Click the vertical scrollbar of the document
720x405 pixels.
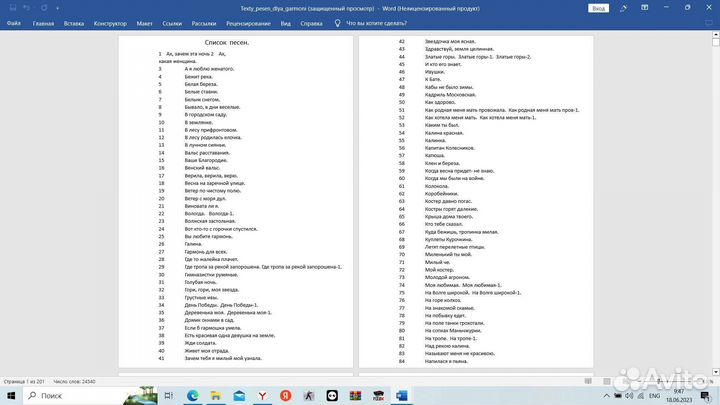pyautogui.click(x=715, y=200)
